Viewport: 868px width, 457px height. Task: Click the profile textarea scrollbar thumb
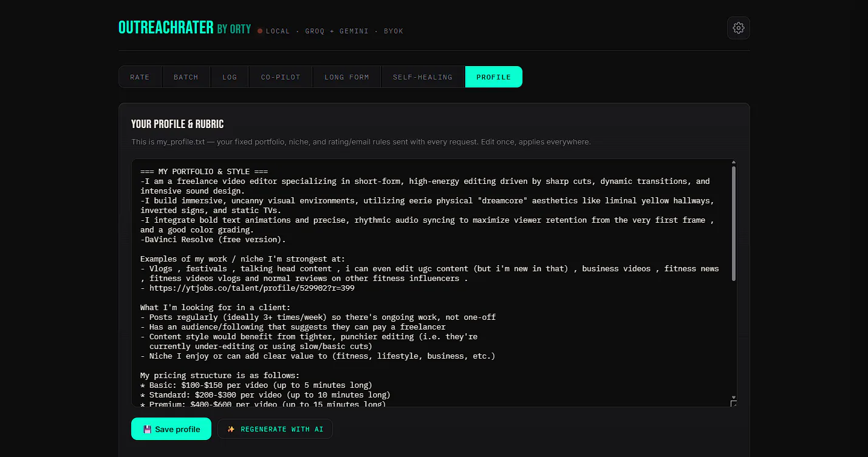pyautogui.click(x=734, y=223)
